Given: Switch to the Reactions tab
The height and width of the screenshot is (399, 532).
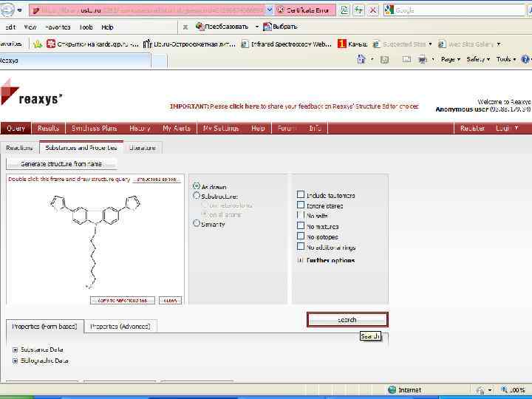Looking at the screenshot, I should (19, 148).
